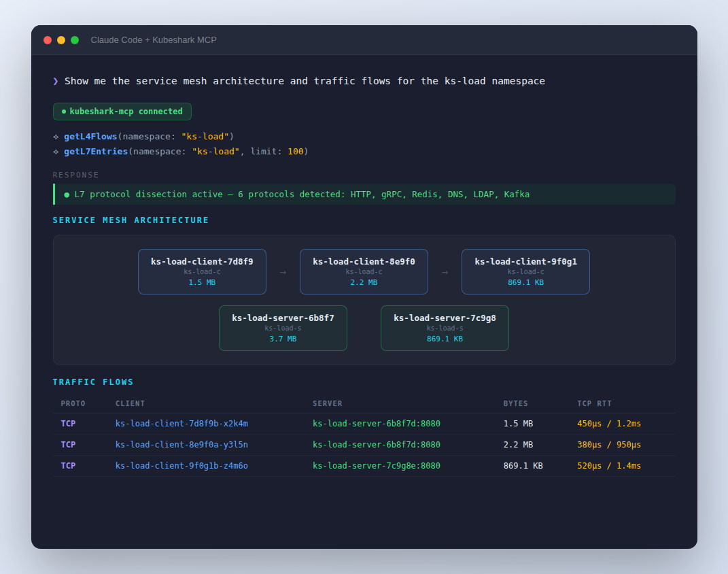728x574 pixels.
Task: Click the 3.7 MB value on ks-load-server-6b8f7 node
Action: click(283, 338)
